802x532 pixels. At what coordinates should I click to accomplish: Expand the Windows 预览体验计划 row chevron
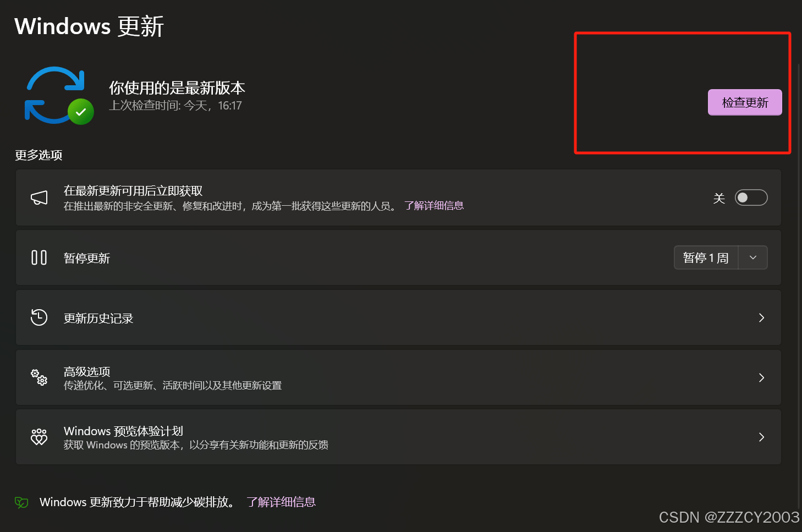point(761,437)
